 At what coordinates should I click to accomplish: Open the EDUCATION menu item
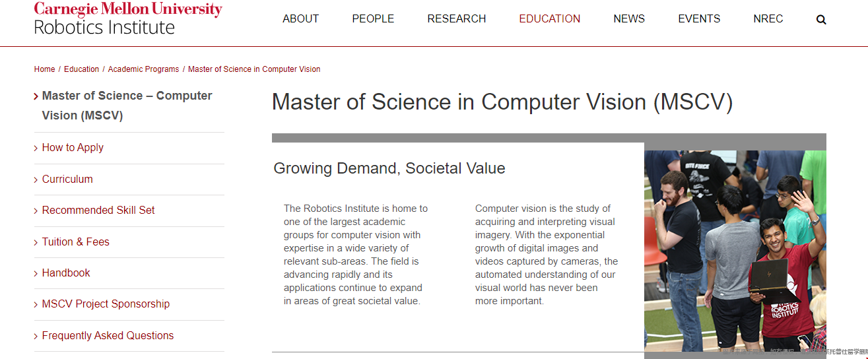pos(550,19)
